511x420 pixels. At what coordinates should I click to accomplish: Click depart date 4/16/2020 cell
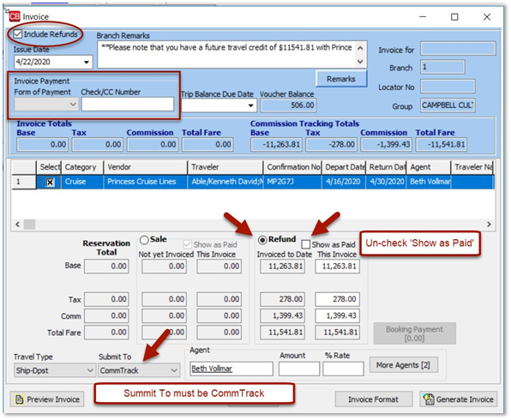[344, 182]
